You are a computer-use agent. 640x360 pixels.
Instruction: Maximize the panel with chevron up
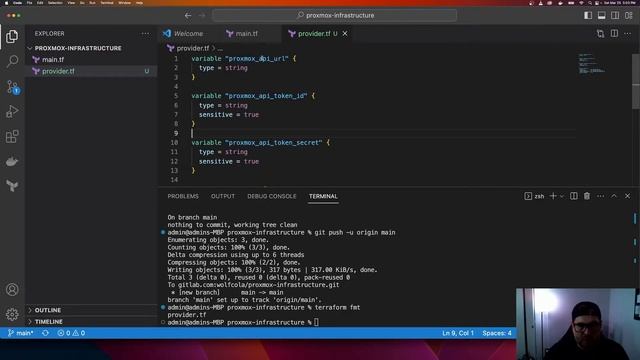click(x=614, y=196)
